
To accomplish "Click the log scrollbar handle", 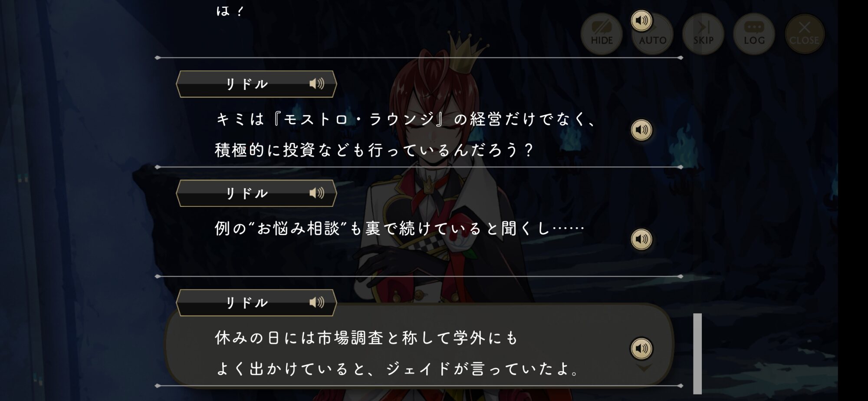I will [697, 353].
